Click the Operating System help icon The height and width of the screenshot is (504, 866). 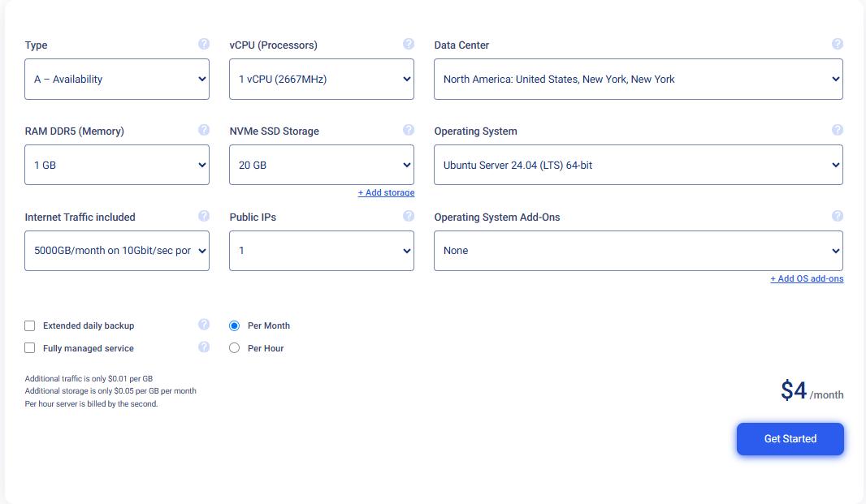(x=838, y=130)
